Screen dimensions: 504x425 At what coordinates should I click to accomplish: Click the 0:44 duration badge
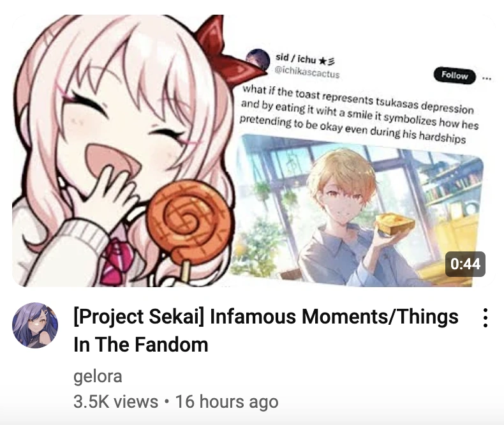(x=465, y=264)
